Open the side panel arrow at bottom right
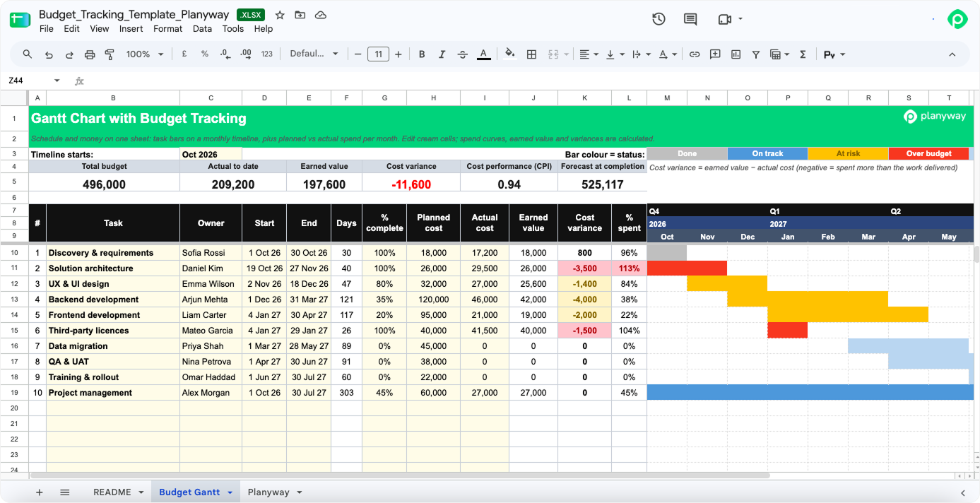Viewport: 980px width, 503px height. tap(962, 492)
